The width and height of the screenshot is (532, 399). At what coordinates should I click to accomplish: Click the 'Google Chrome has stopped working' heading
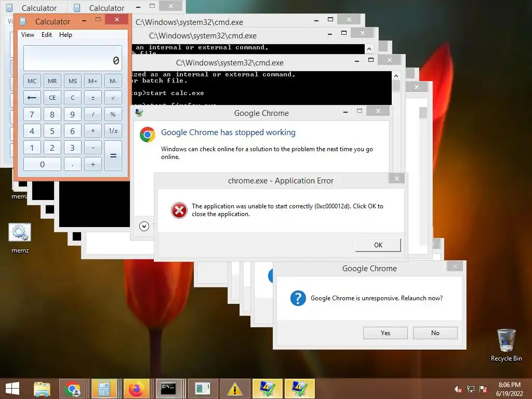(x=228, y=132)
